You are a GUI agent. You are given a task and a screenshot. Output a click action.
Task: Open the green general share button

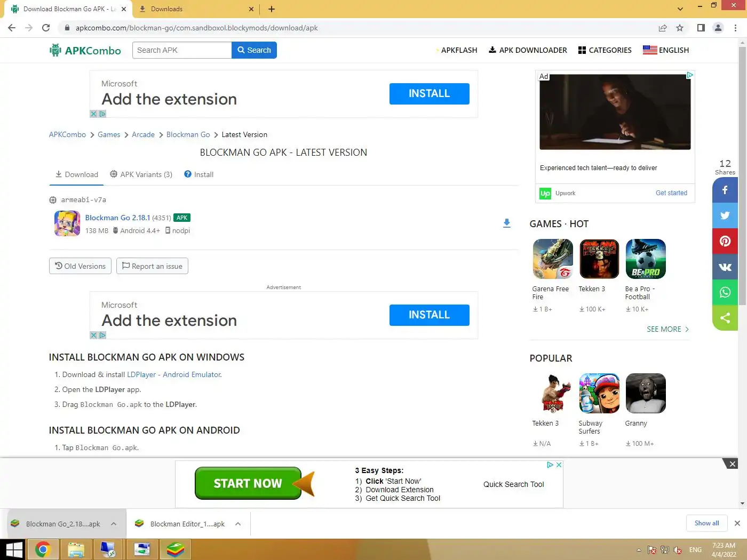[725, 318]
